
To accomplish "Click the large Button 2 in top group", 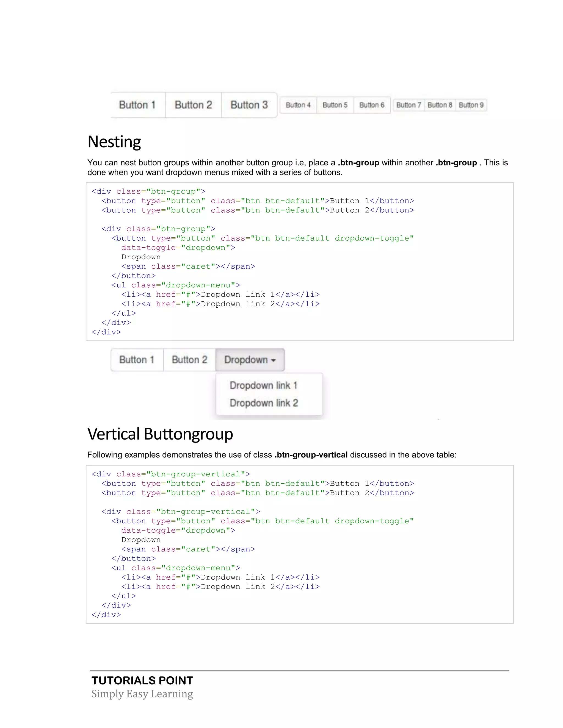I will click(x=193, y=105).
